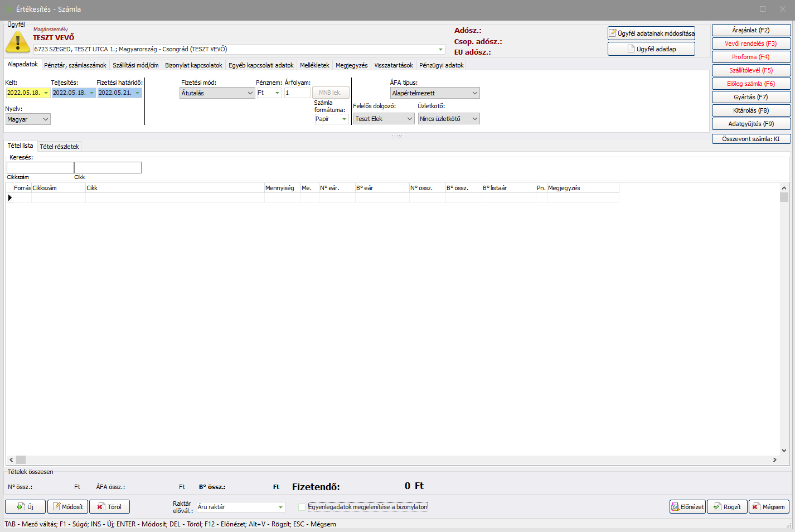The width and height of the screenshot is (795, 532).
Task: Click the Cikkszám search input field
Action: [x=40, y=168]
